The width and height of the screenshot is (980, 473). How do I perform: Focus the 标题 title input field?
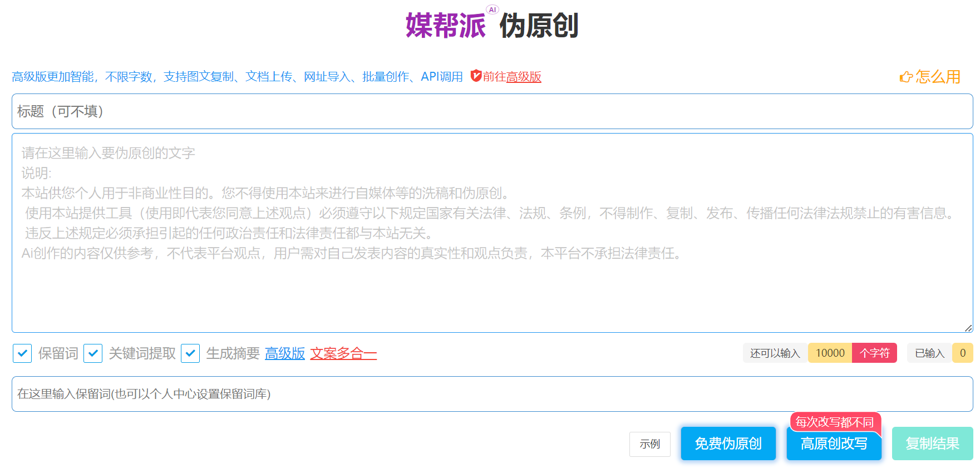tap(492, 111)
